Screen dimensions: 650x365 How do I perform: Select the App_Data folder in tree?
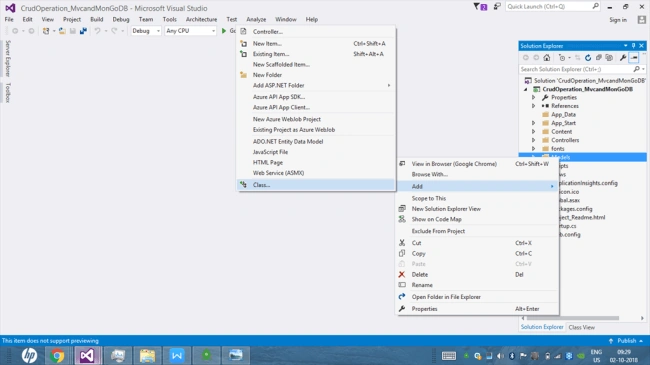coord(563,114)
